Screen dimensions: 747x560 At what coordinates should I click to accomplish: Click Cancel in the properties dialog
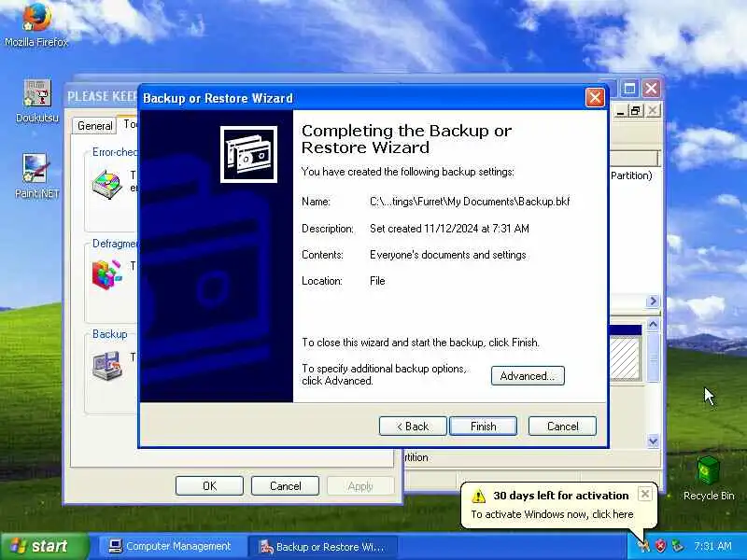285,485
